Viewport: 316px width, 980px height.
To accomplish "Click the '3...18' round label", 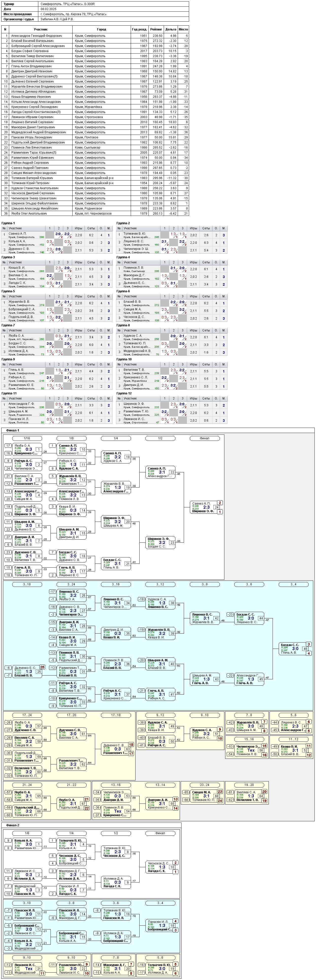I will pos(27,584).
